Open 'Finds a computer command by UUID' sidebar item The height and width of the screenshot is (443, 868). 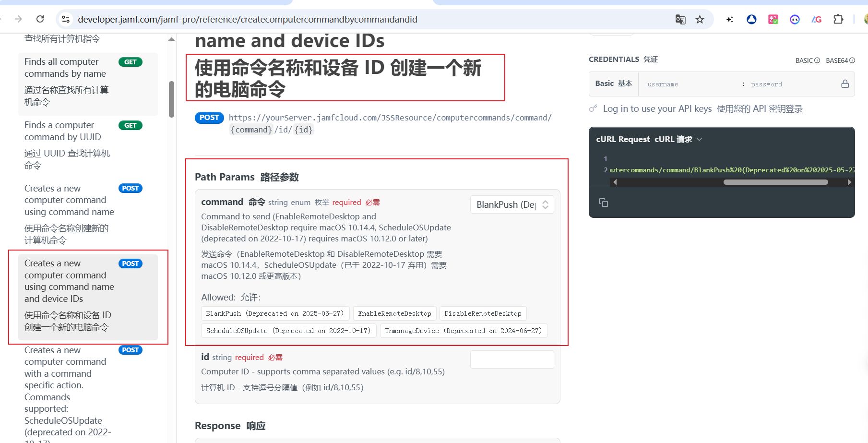(63, 131)
